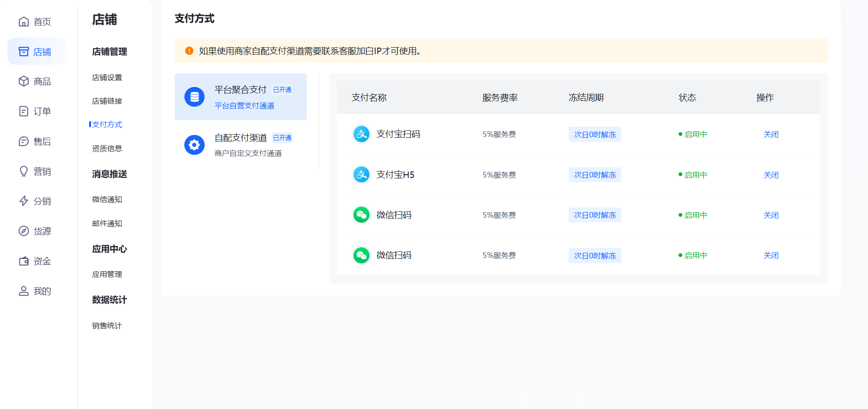This screenshot has height=409, width=868.
Task: Open 应用管理 under 应用中心
Action: click(107, 275)
